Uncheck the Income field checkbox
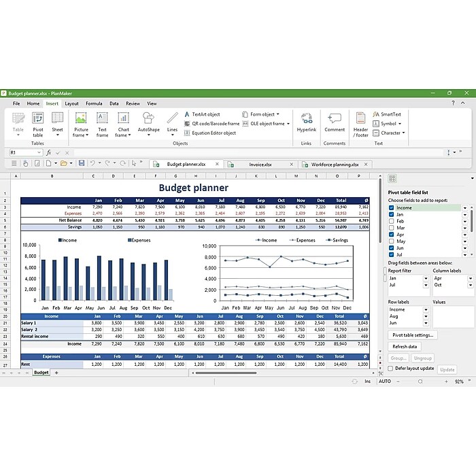This screenshot has height=476, width=476. [x=391, y=208]
